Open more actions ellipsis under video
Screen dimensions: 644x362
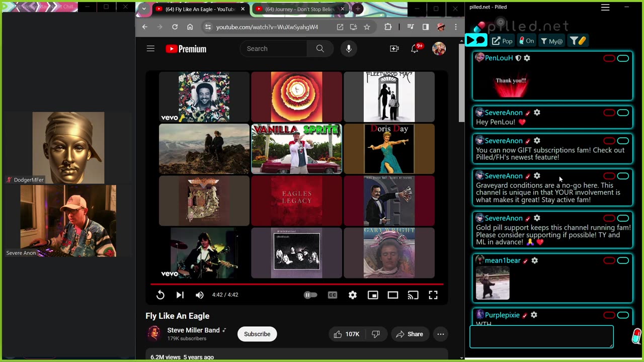(x=441, y=334)
